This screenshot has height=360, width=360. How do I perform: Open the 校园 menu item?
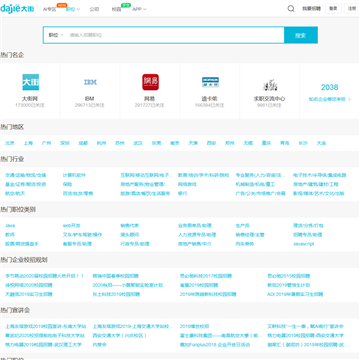[116, 9]
